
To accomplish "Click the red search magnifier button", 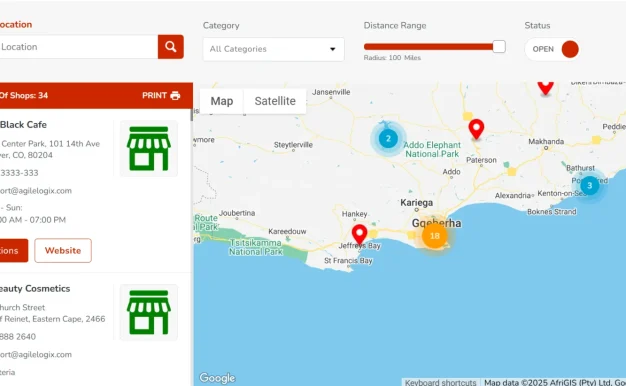I will (170, 47).
